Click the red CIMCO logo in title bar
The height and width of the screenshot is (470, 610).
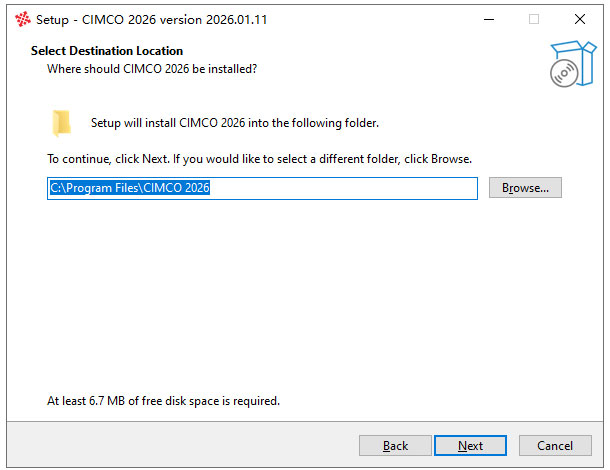click(23, 19)
